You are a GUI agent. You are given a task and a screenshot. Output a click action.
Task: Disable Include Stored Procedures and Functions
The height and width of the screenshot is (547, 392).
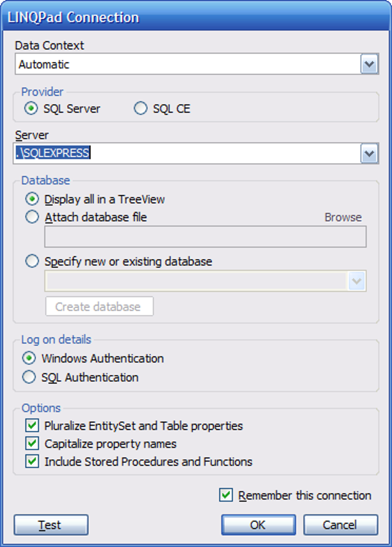pyautogui.click(x=32, y=461)
